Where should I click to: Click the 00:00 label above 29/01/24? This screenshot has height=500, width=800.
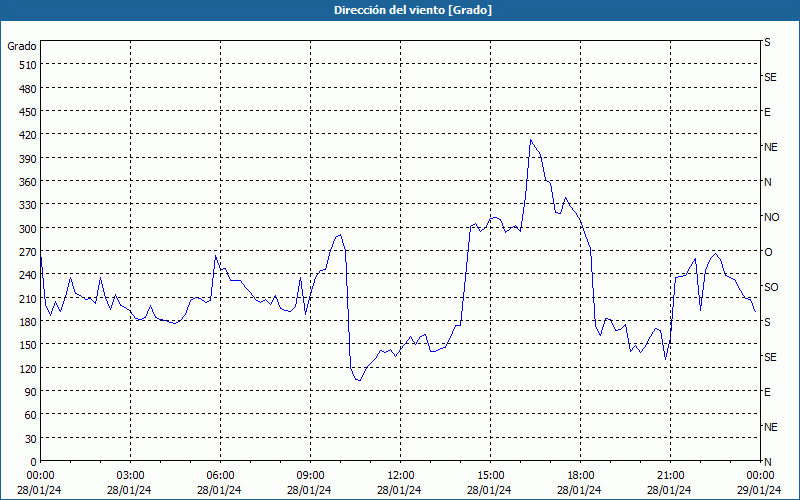pyautogui.click(x=760, y=476)
